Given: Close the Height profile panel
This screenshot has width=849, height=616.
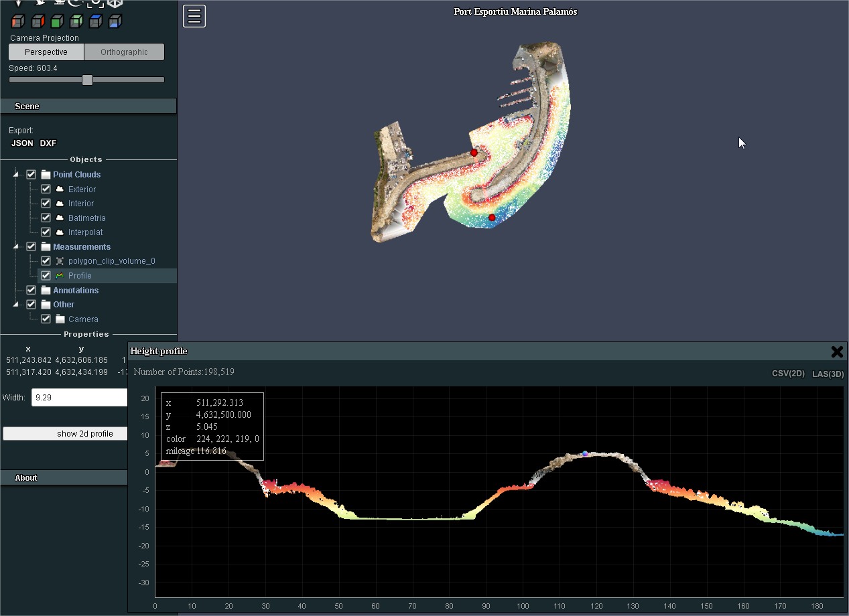Looking at the screenshot, I should click(837, 352).
